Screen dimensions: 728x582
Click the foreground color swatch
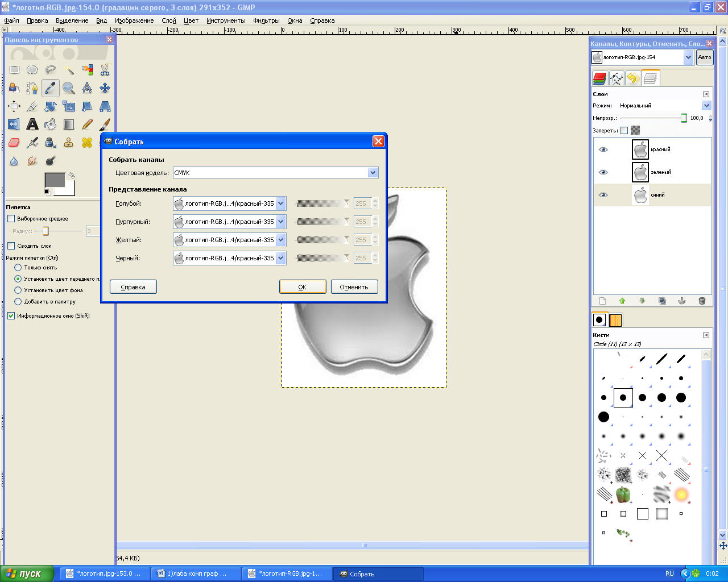pos(55,180)
